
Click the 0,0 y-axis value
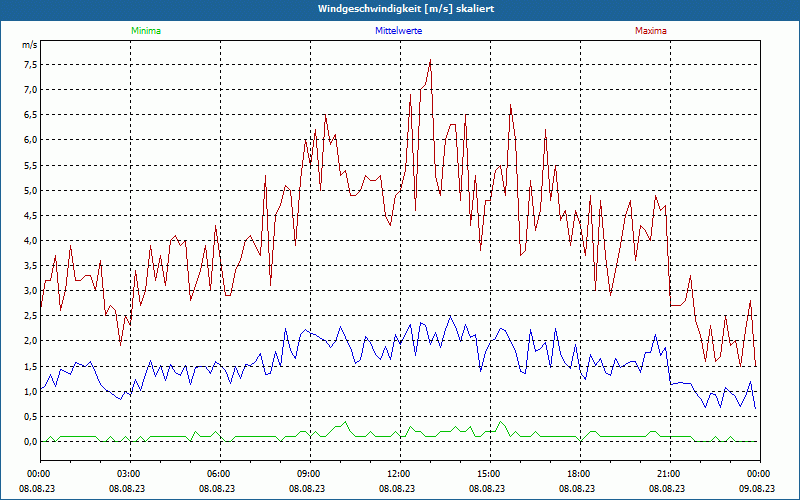[30, 441]
